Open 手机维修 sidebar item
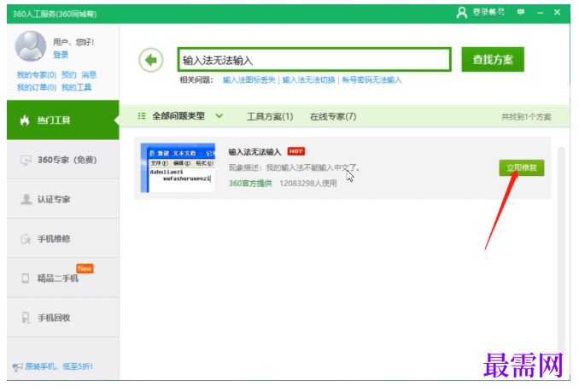Image resolution: width=579 pixels, height=392 pixels. tap(63, 239)
